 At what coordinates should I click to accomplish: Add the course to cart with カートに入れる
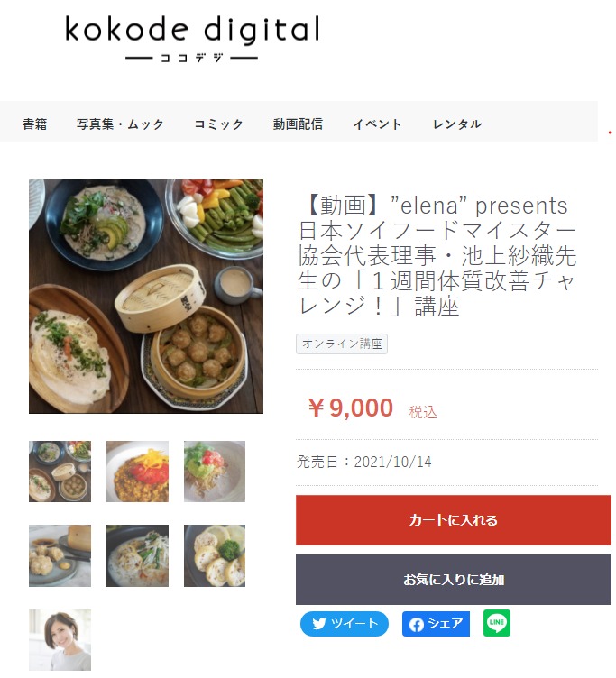454,519
